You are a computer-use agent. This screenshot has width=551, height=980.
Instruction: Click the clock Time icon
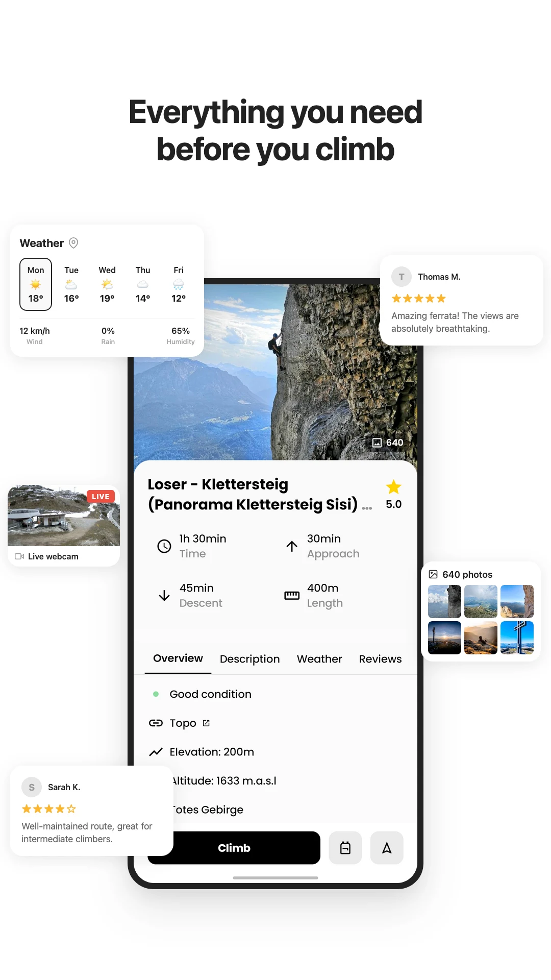164,546
